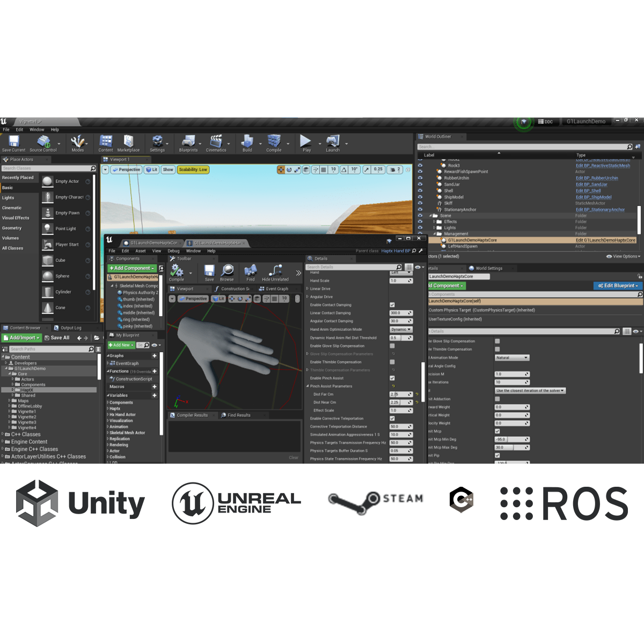Toggle the Enable Pinch Assist checkbox
Viewport: 644px width, 644px height.
point(392,378)
